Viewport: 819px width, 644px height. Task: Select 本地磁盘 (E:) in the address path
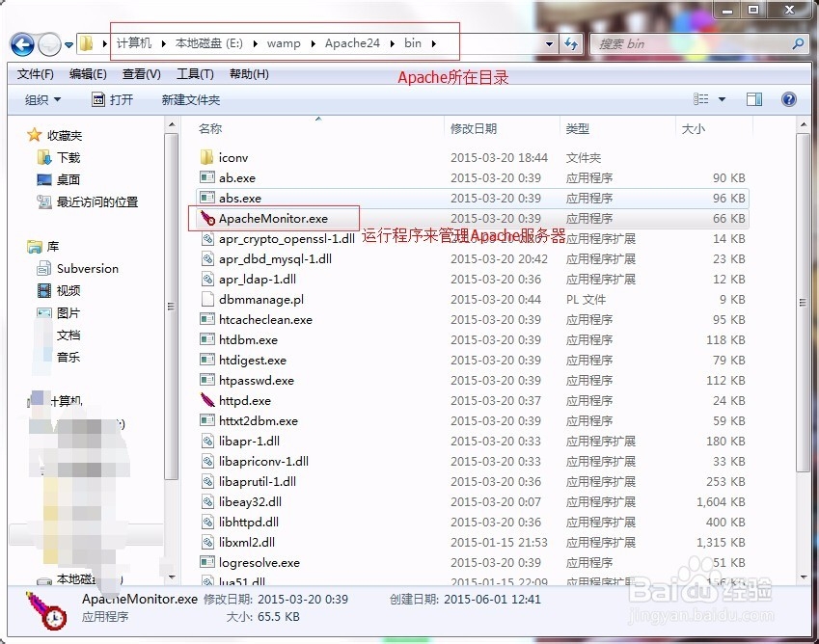[x=209, y=43]
